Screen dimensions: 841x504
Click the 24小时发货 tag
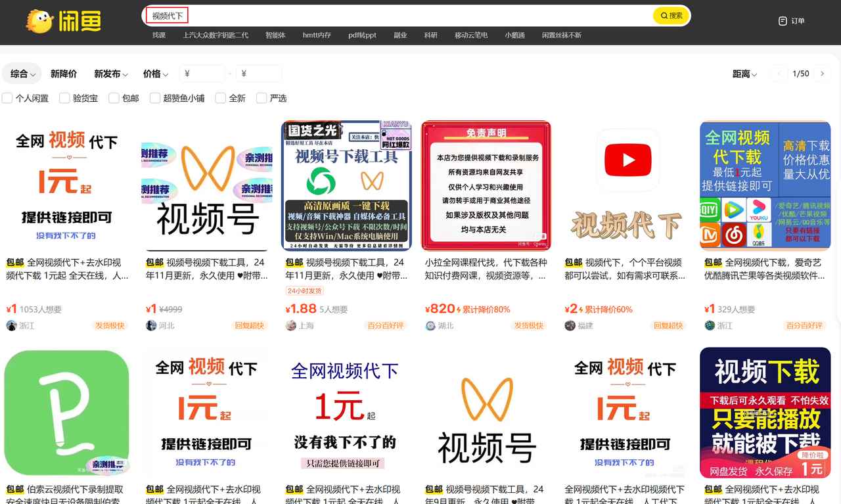(x=305, y=290)
